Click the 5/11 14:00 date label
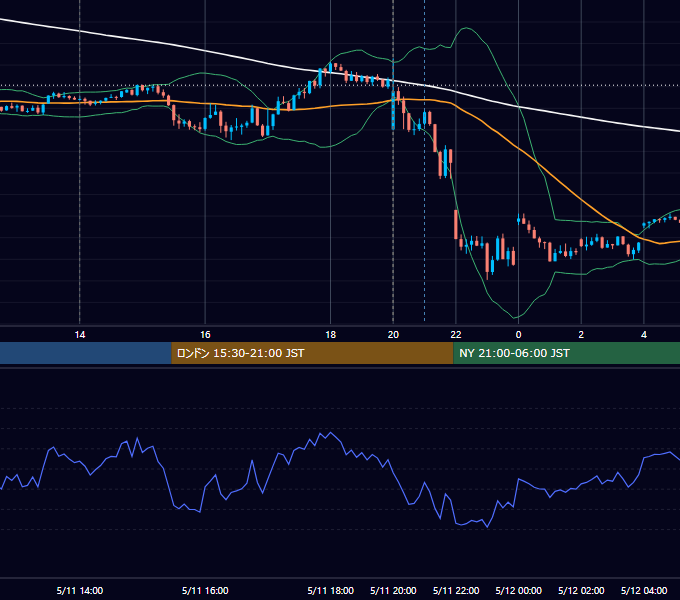The height and width of the screenshot is (600, 680). (80, 590)
